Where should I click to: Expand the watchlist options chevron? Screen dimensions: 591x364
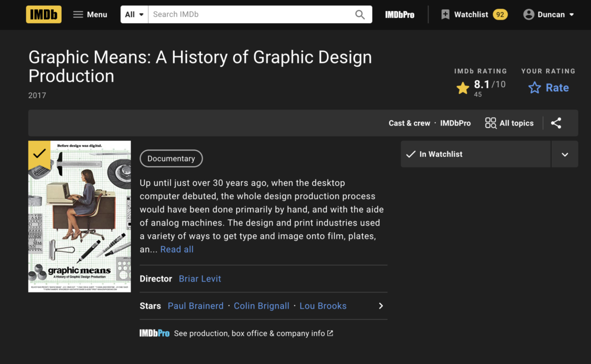564,154
